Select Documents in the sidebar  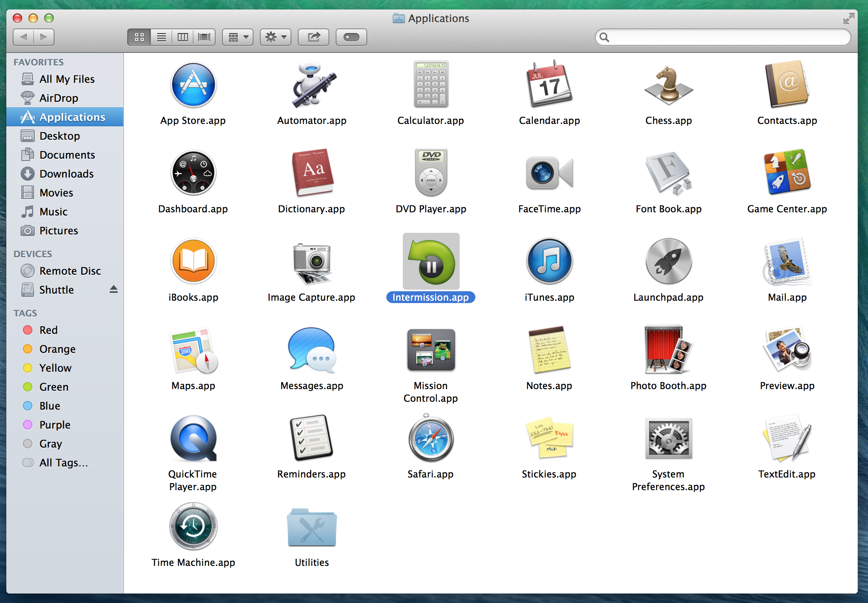(65, 155)
